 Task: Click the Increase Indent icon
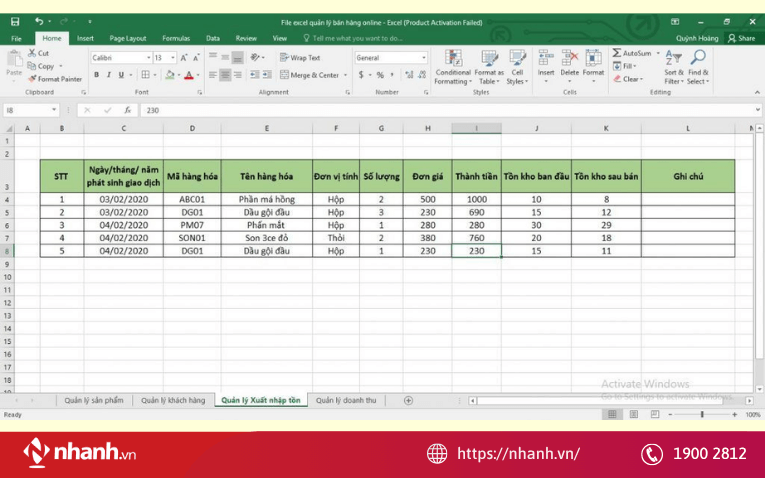point(267,75)
